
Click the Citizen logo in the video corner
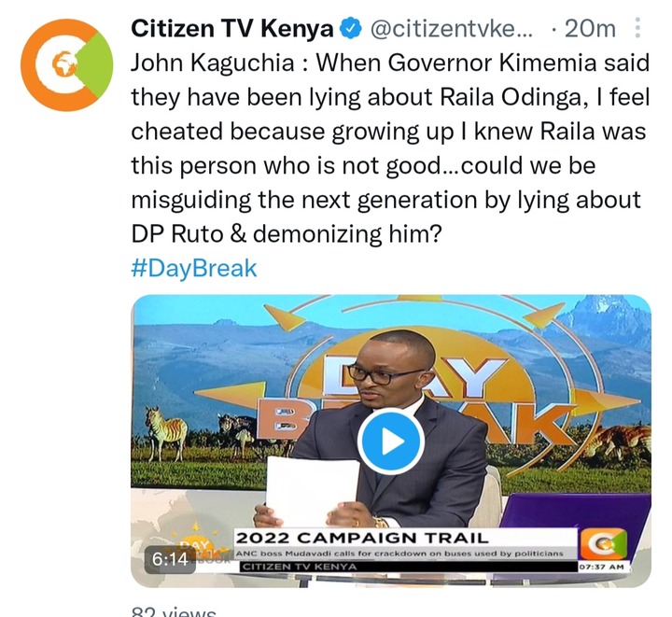pos(604,545)
